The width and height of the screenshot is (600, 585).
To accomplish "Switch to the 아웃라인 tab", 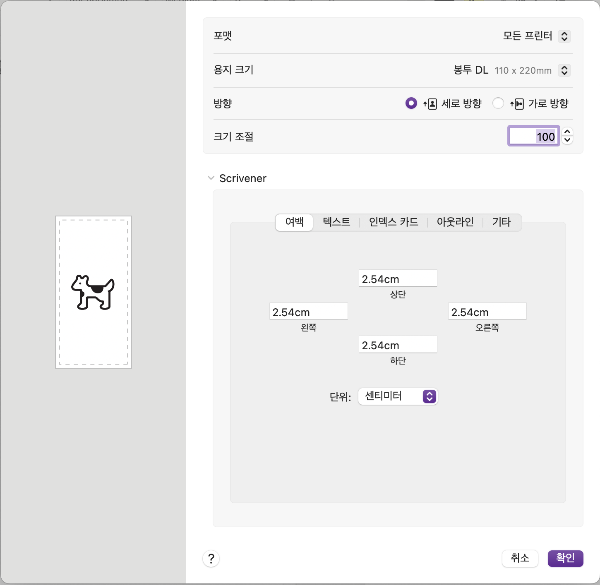I will (455, 222).
